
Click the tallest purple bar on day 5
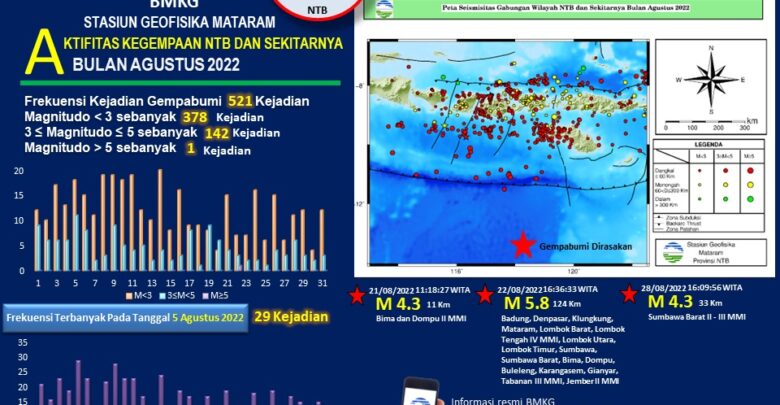(x=78, y=383)
